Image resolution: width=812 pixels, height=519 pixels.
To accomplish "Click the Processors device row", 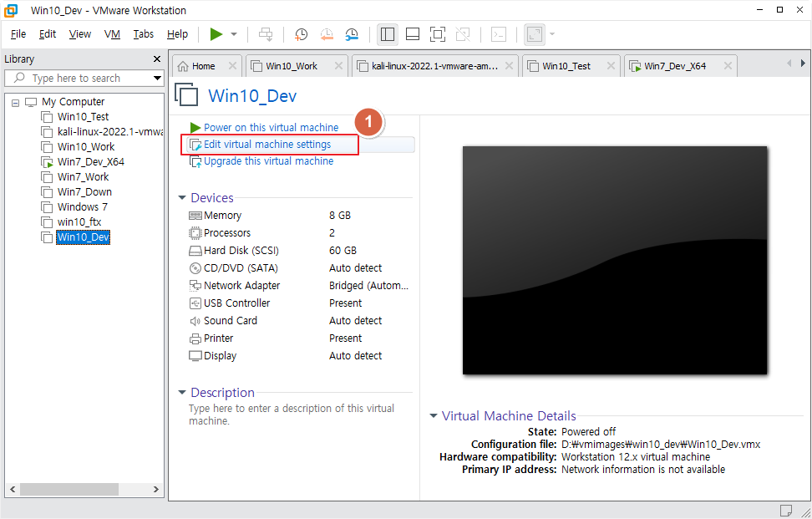I will tap(299, 233).
